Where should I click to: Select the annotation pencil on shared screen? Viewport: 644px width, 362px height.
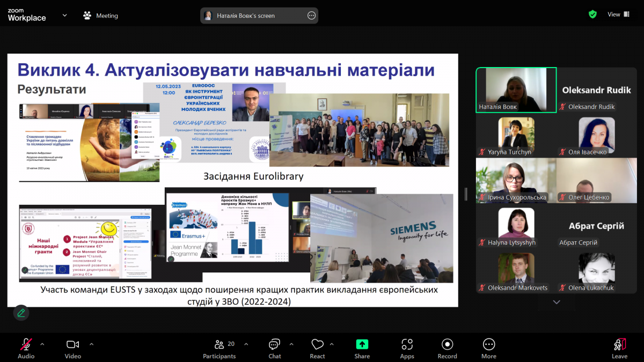(x=21, y=313)
